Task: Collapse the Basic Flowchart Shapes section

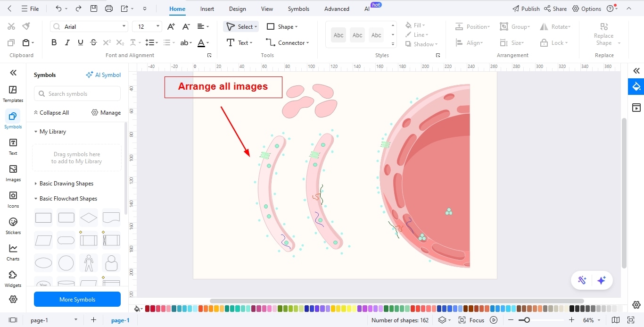Action: pyautogui.click(x=66, y=198)
